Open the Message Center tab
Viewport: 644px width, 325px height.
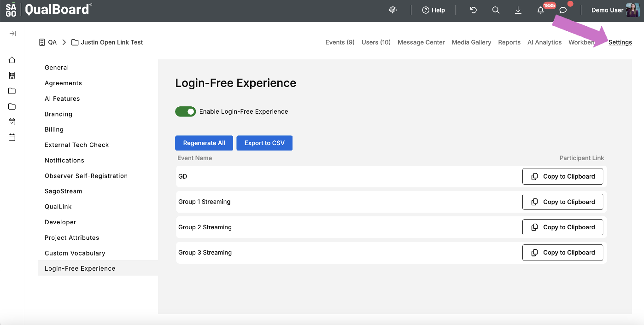coord(421,42)
